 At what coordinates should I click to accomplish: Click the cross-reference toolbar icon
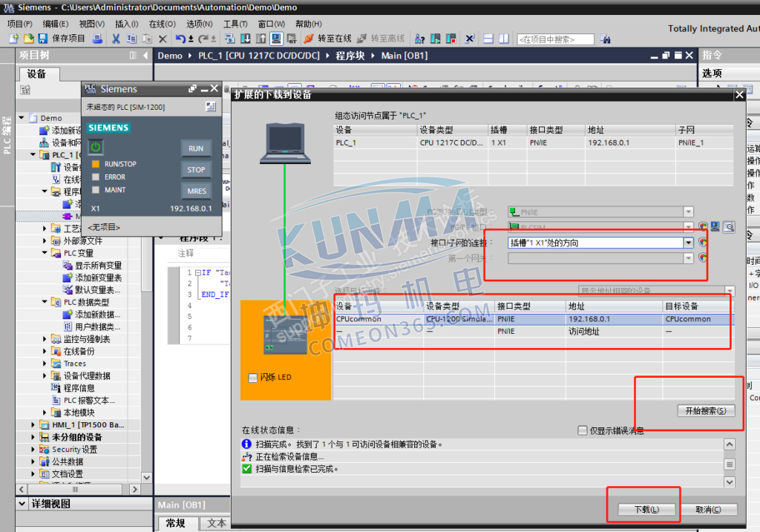pyautogui.click(x=469, y=39)
